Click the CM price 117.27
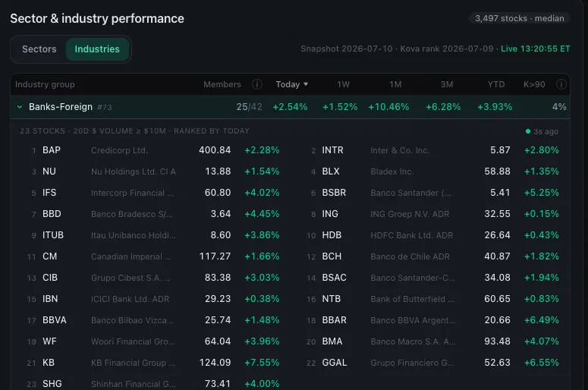This screenshot has width=588, height=390. 215,256
